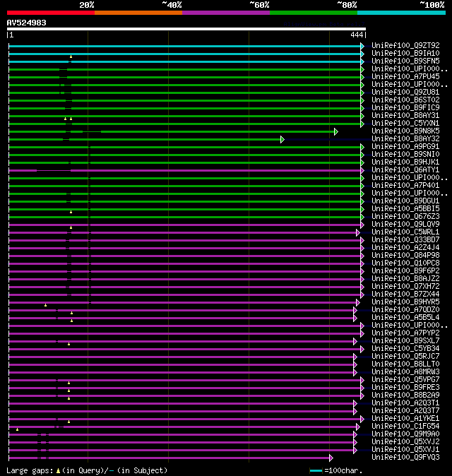Screen dimensions: 452x476
Task: Click the UniRef100_B9HVR5 label
Action: coord(405,302)
